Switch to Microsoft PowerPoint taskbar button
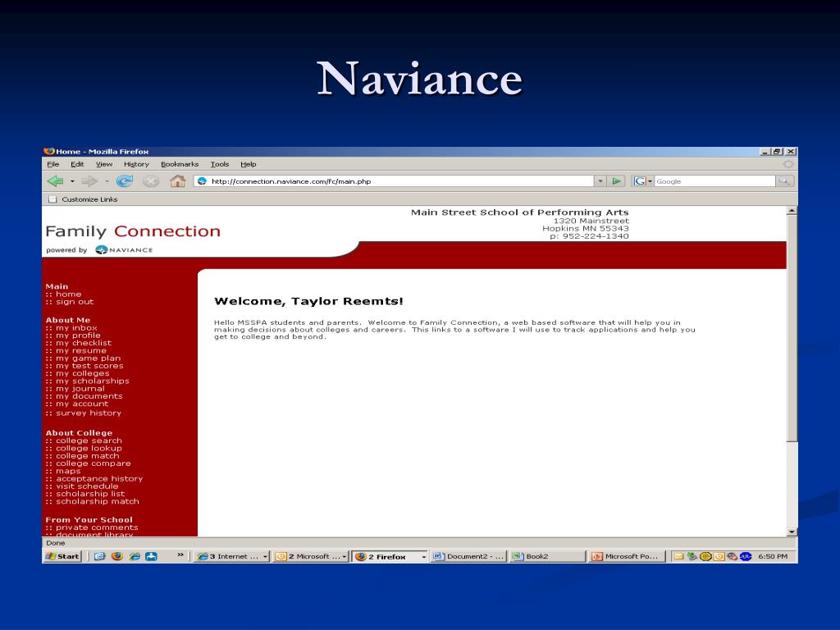The image size is (840, 630). tap(627, 557)
